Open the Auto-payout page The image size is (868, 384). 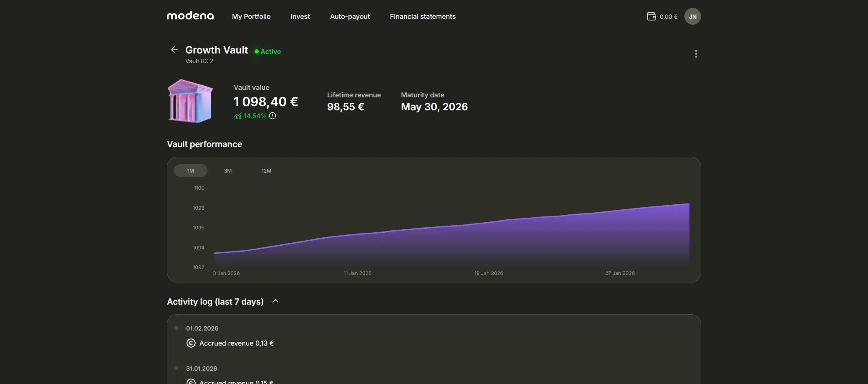pyautogui.click(x=350, y=17)
